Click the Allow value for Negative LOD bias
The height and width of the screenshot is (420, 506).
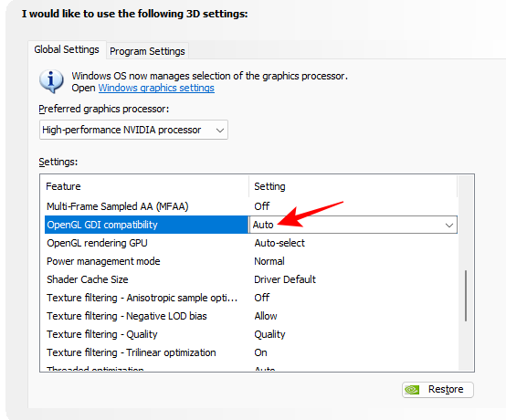pos(266,316)
